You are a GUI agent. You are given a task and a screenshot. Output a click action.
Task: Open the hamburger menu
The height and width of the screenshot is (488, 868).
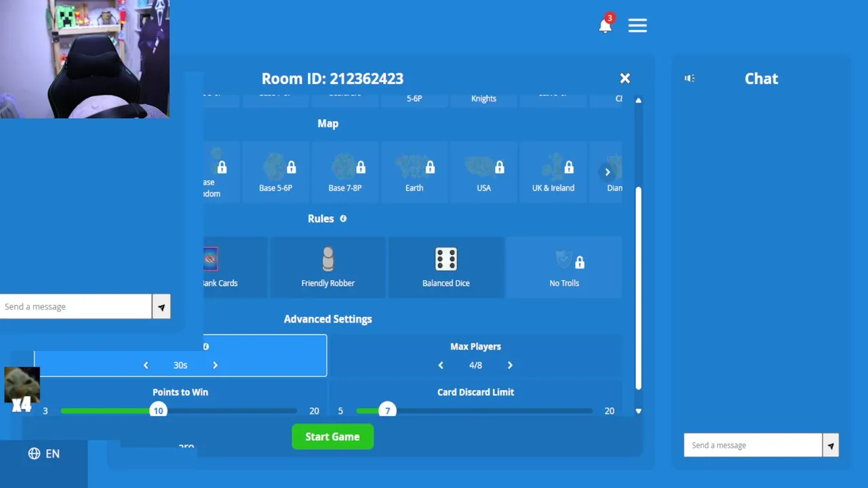[x=637, y=26]
